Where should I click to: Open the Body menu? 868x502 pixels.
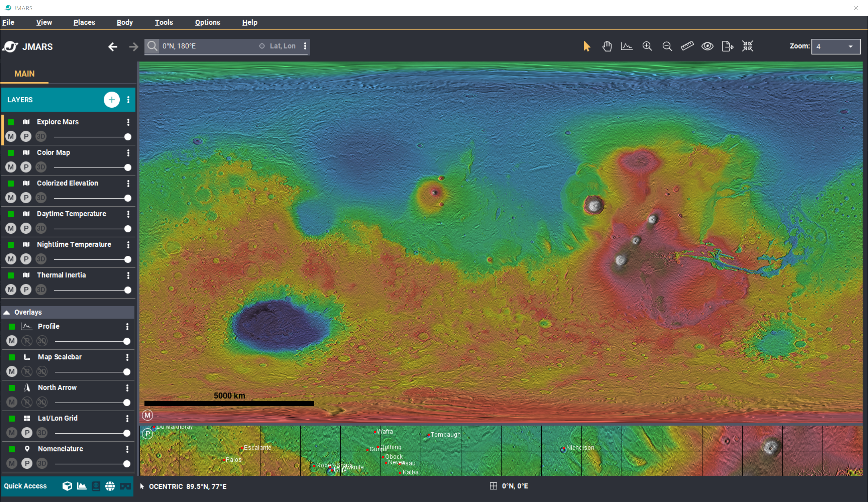[125, 22]
